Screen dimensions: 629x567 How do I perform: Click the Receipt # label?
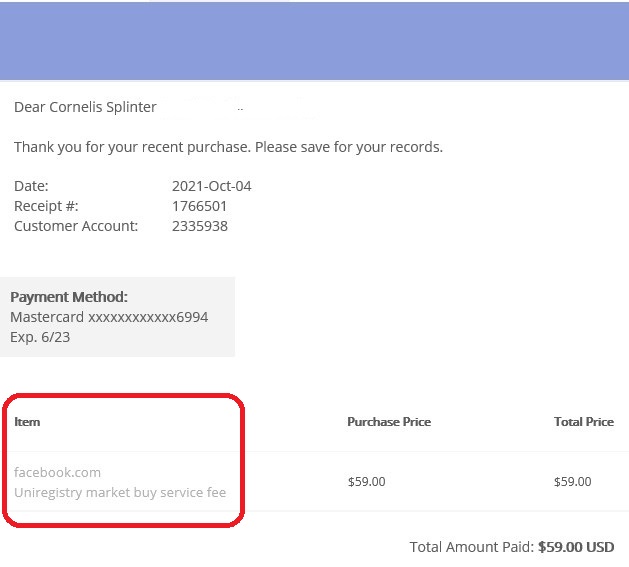pyautogui.click(x=46, y=206)
